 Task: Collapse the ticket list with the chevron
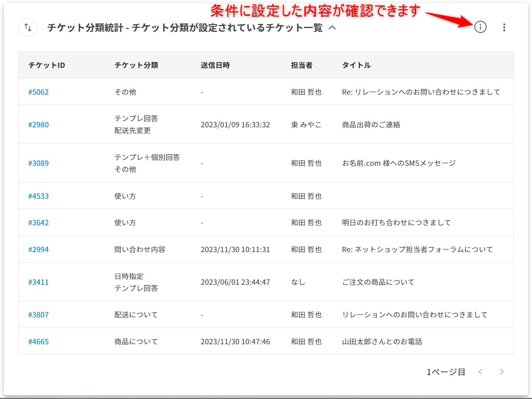(x=332, y=28)
